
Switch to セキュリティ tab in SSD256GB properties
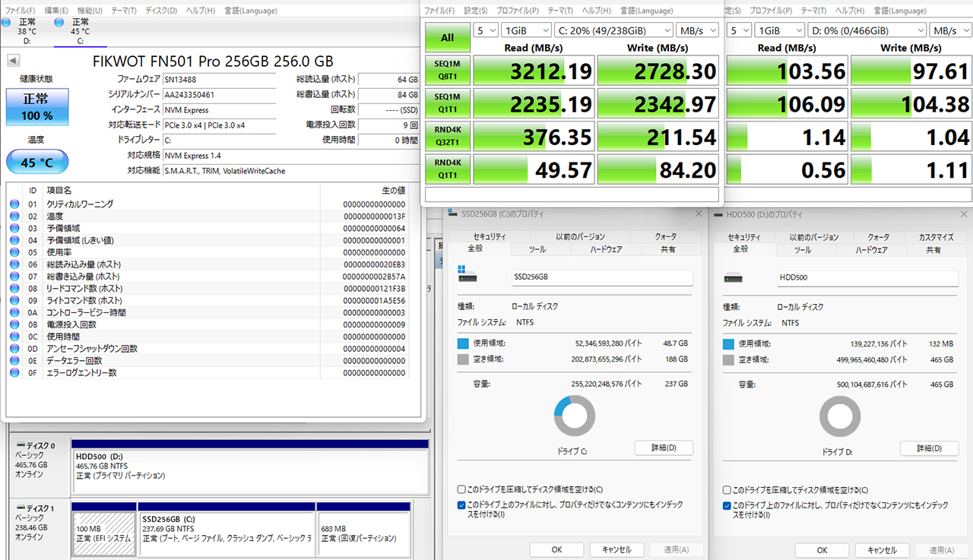coord(490,237)
